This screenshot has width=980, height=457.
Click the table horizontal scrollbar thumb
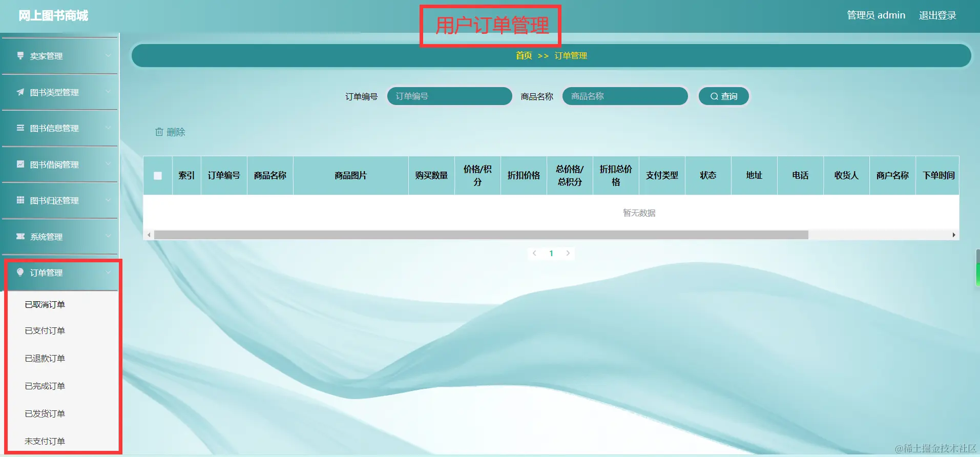481,235
